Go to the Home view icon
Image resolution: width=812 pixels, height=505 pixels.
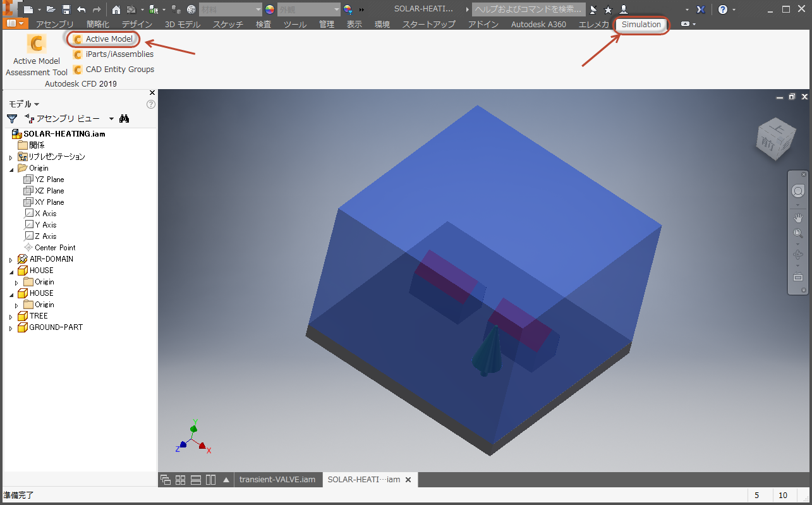pyautogui.click(x=116, y=9)
